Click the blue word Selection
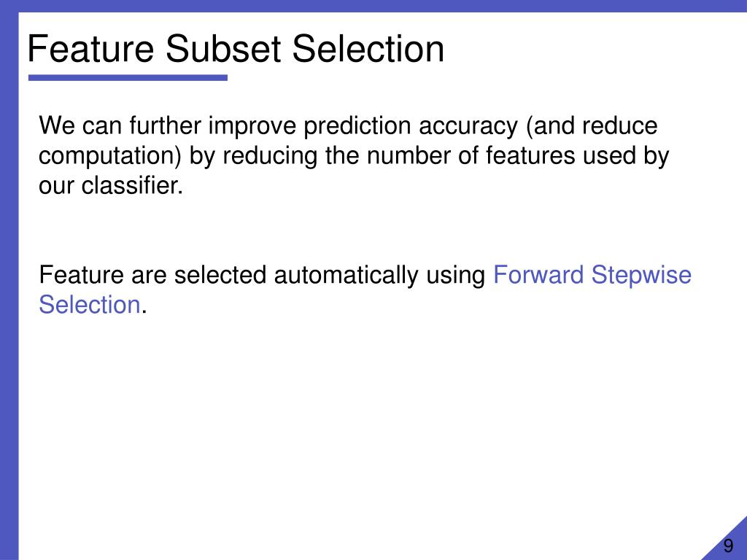This screenshot has width=747, height=560. coord(90,305)
